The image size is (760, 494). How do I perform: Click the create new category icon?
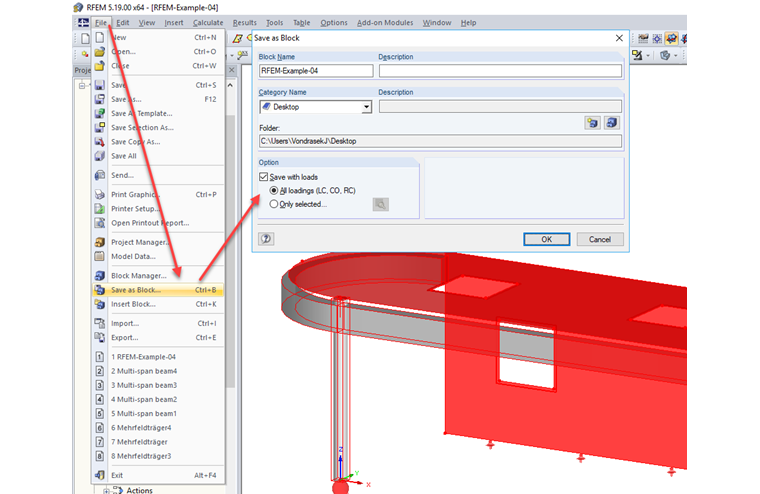tap(592, 123)
